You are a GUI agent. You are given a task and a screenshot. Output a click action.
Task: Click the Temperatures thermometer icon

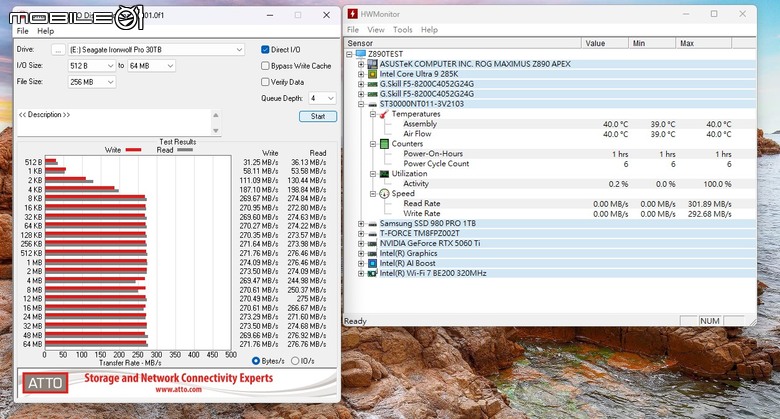pyautogui.click(x=384, y=114)
